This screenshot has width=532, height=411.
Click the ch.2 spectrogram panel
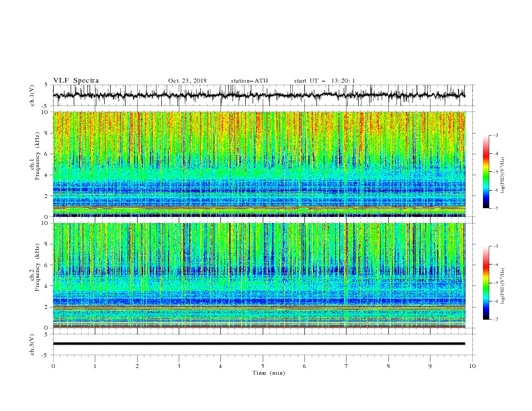tap(259, 275)
